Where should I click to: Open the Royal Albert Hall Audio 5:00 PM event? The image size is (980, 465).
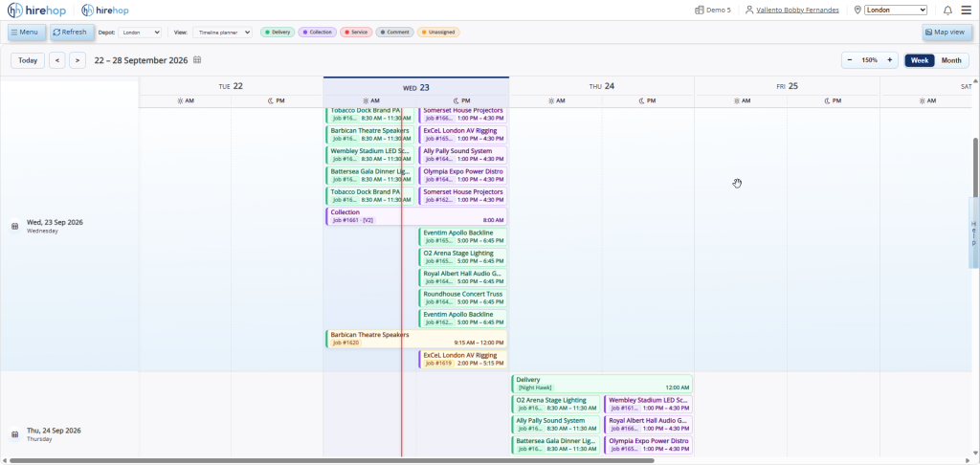pos(462,277)
